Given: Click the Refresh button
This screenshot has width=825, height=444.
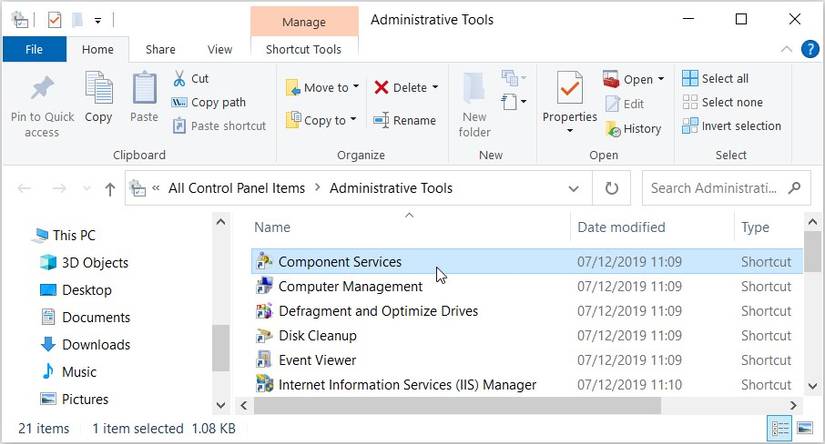Looking at the screenshot, I should click(611, 188).
